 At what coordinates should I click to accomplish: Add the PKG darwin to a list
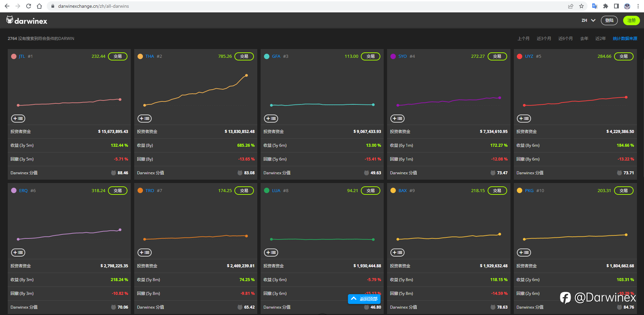click(524, 253)
